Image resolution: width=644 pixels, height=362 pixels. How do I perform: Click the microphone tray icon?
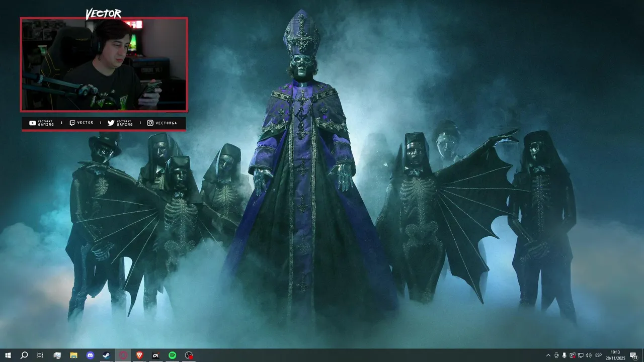pos(565,355)
